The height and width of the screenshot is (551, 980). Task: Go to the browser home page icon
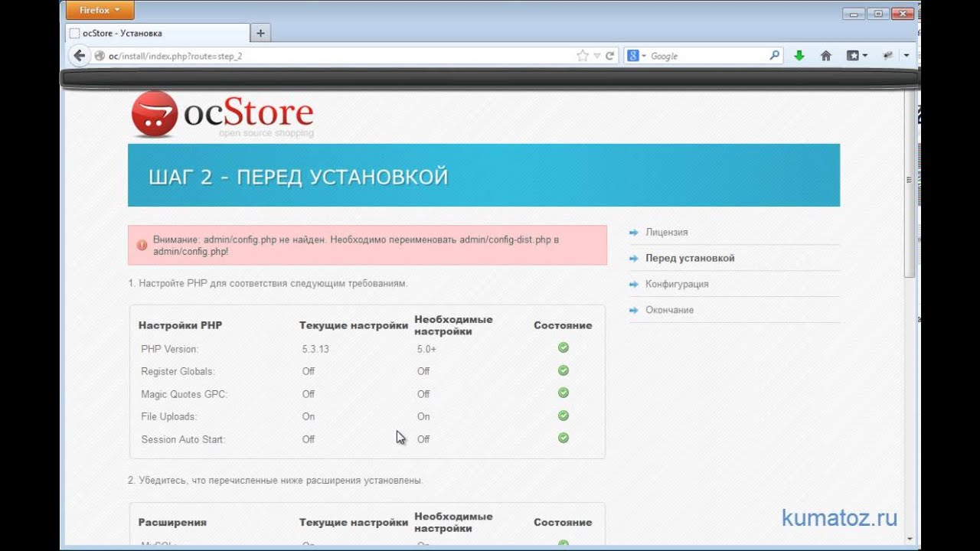[x=826, y=56]
